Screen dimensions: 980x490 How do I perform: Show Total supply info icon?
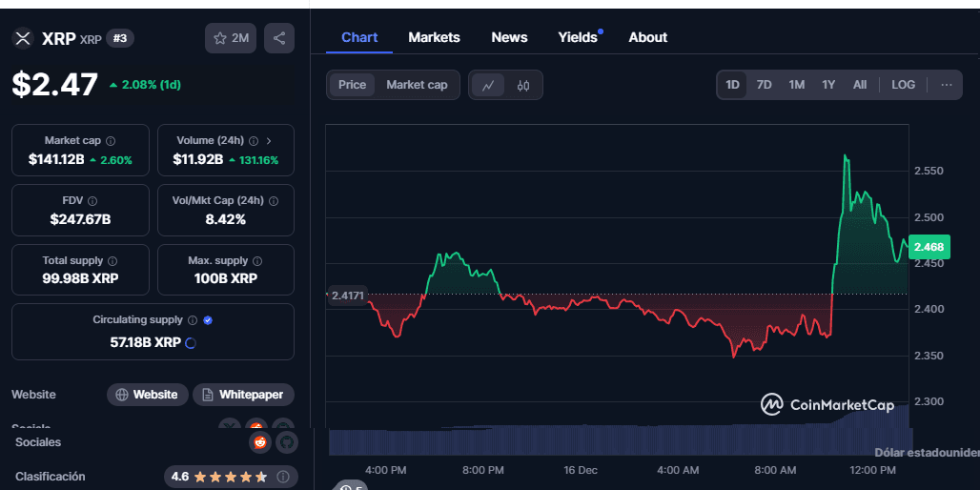[112, 261]
